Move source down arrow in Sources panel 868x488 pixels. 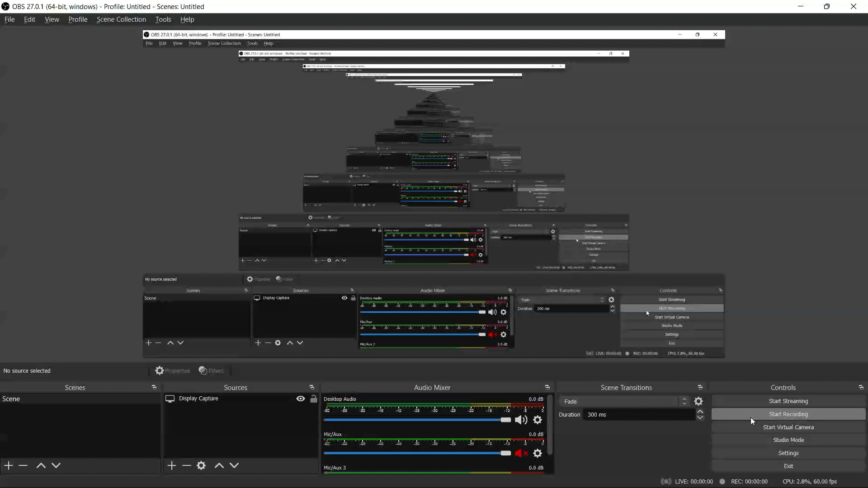pos(234,465)
